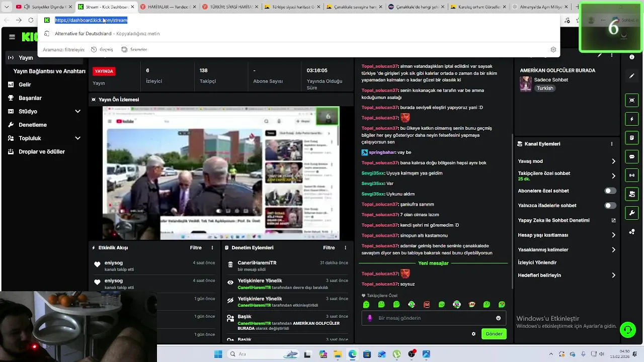Viewport: 644px width, 362px height.
Task: Click the browser reload button
Action: click(x=31, y=20)
